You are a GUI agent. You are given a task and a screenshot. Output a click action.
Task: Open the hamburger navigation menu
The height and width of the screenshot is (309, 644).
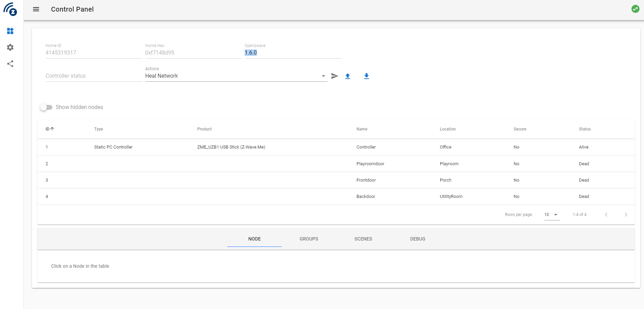36,9
